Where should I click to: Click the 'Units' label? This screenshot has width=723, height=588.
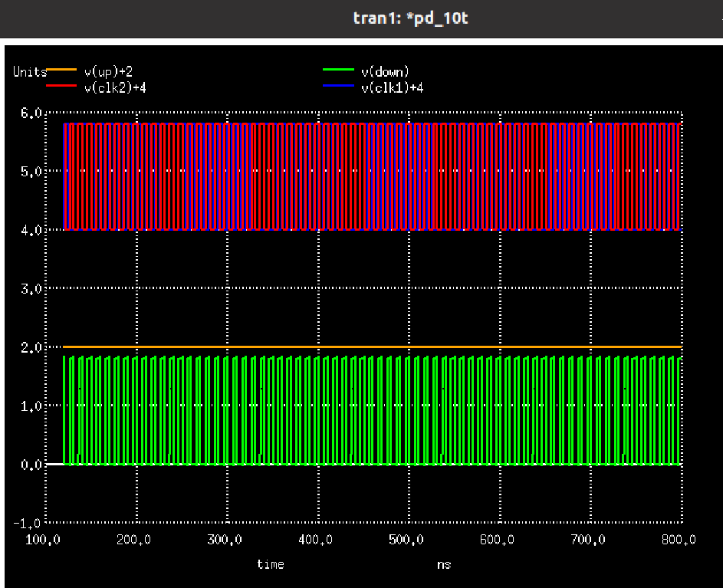coord(30,72)
